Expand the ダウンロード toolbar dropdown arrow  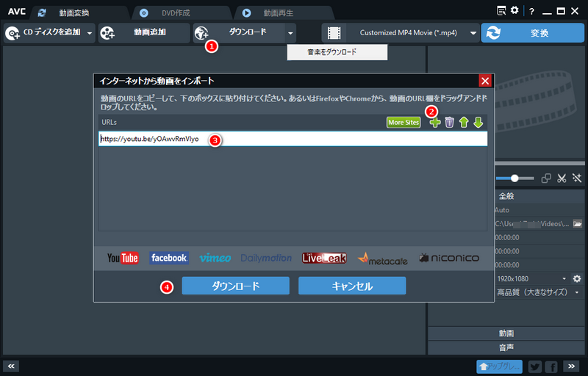click(x=290, y=33)
